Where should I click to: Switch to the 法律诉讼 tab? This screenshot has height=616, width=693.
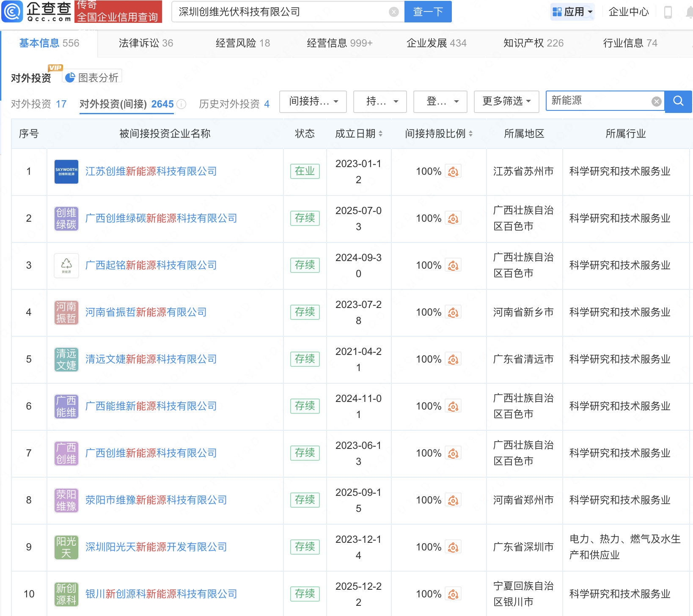(146, 43)
